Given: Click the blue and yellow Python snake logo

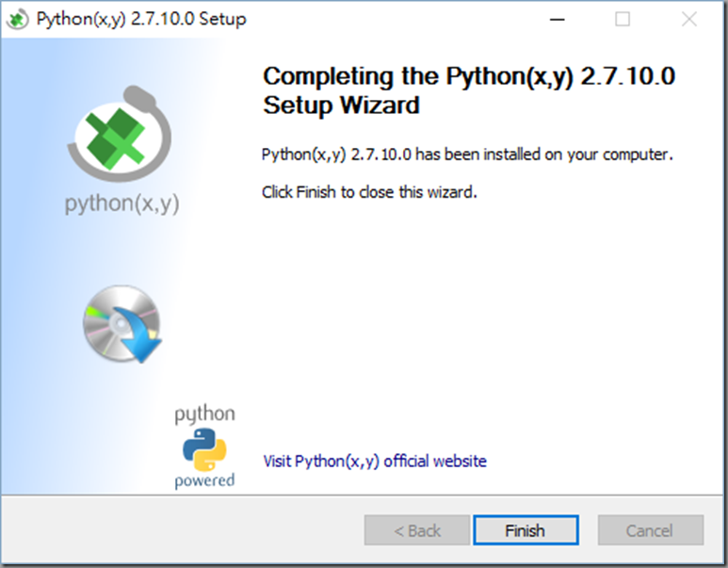Looking at the screenshot, I should [x=204, y=449].
